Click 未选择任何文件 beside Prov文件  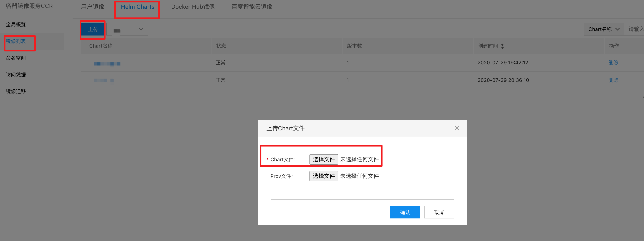point(359,176)
